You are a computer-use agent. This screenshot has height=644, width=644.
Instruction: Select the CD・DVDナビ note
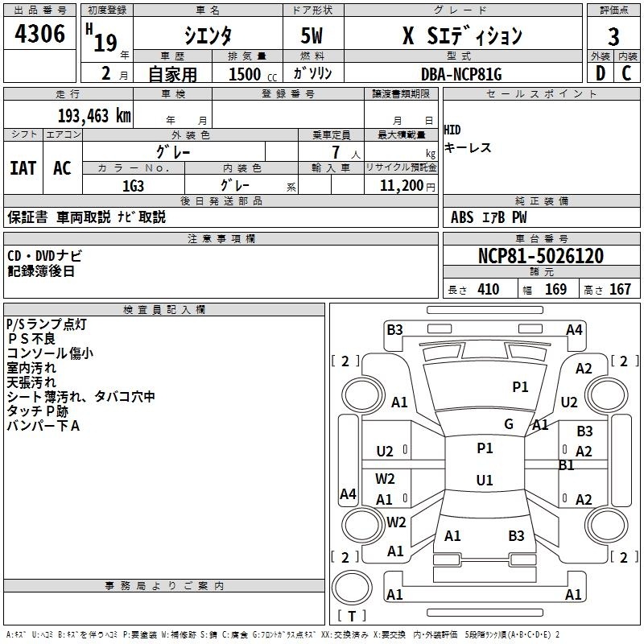[x=45, y=256]
